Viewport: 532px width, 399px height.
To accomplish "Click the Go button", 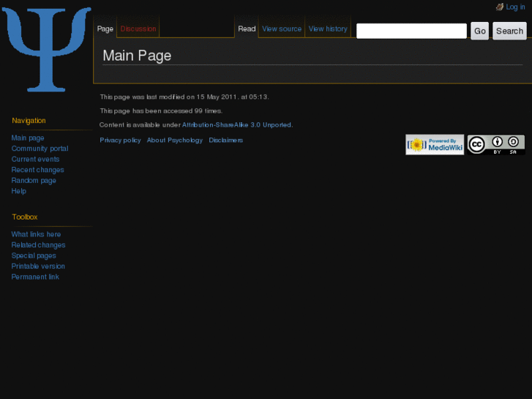I will [480, 31].
